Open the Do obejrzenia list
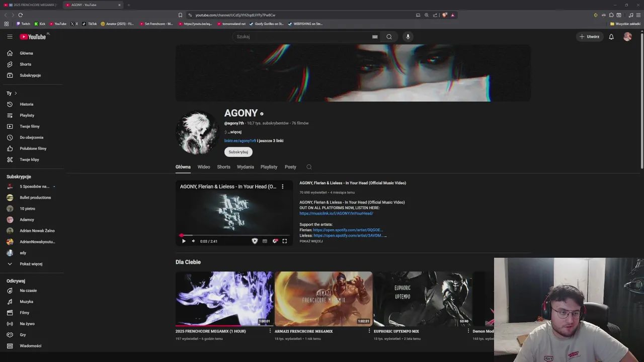Screen dimensions: 644x362 coord(31,137)
